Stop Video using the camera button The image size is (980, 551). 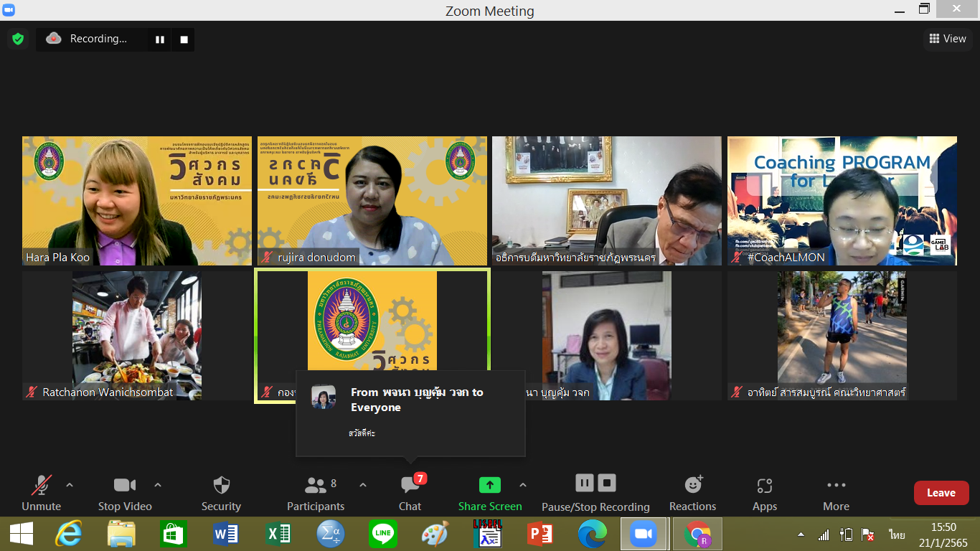125,494
